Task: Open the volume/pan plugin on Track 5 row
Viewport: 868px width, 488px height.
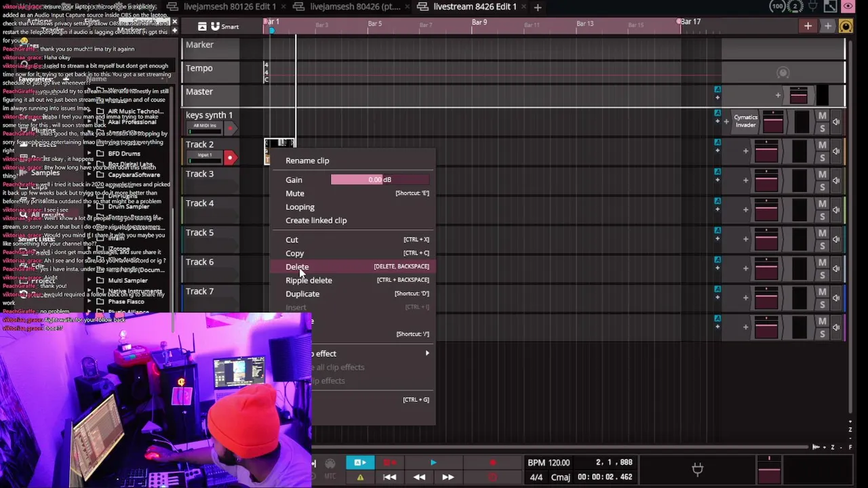Action: tap(766, 239)
